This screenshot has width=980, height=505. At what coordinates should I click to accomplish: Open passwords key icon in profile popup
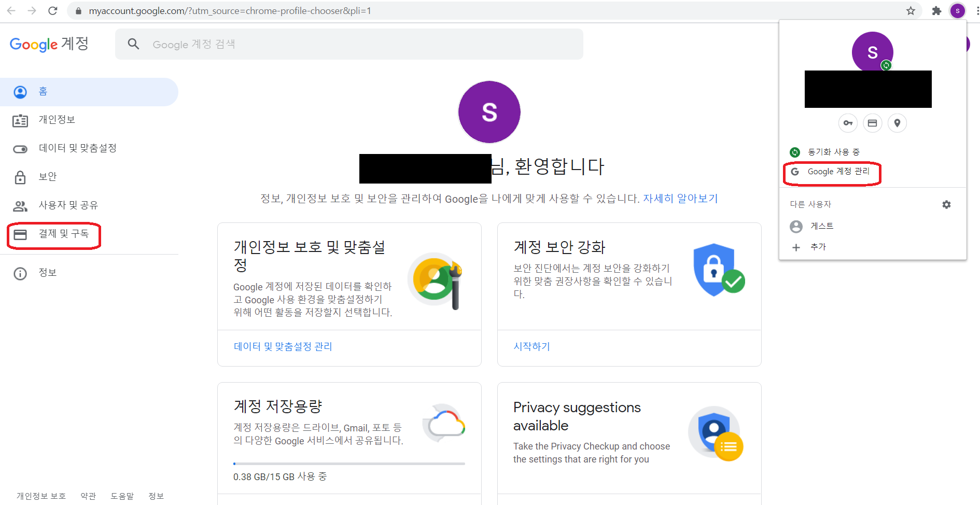[x=848, y=123]
